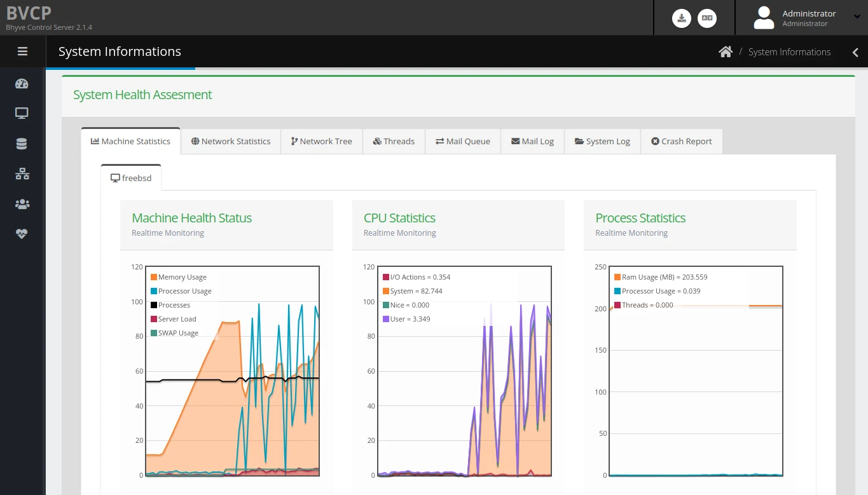Expand the Administrator user dropdown
868x495 pixels.
click(x=807, y=18)
